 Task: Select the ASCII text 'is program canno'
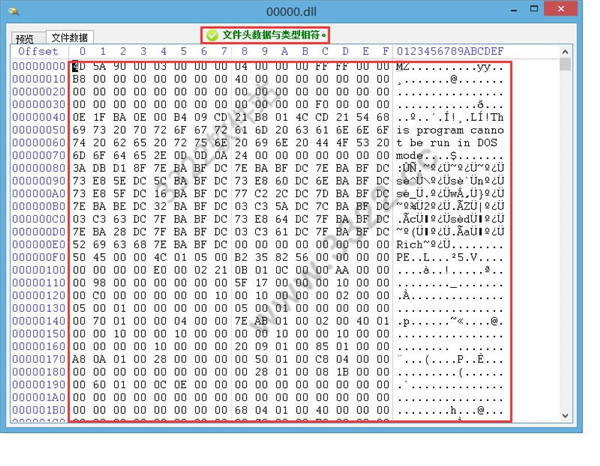coord(450,130)
